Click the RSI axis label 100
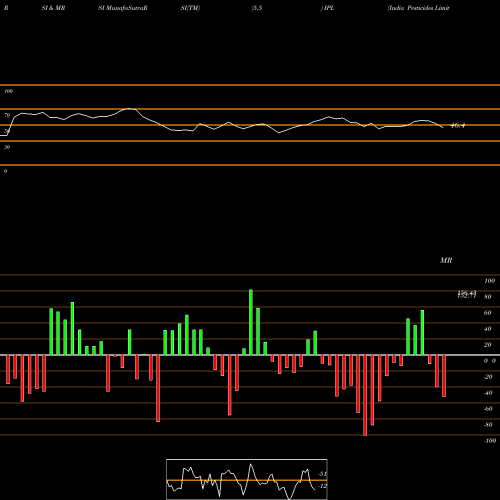 pyautogui.click(x=9, y=91)
